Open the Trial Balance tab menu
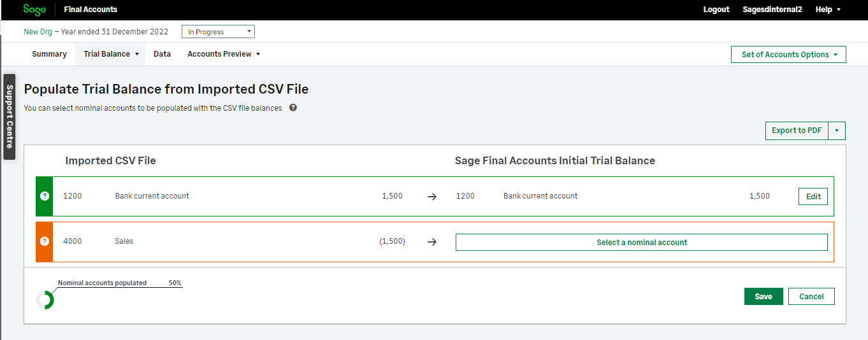 [110, 54]
